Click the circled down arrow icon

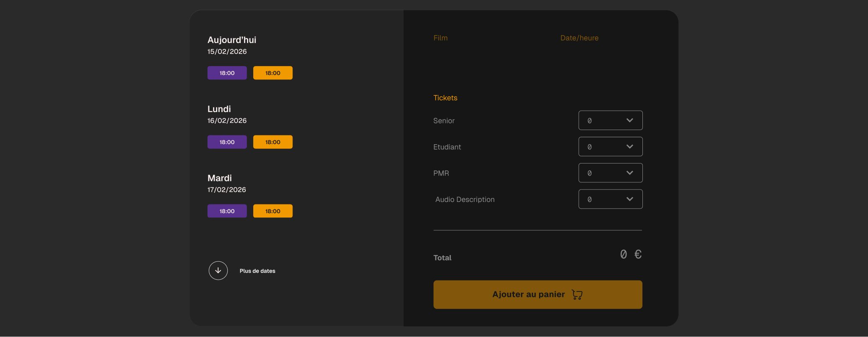pos(218,271)
